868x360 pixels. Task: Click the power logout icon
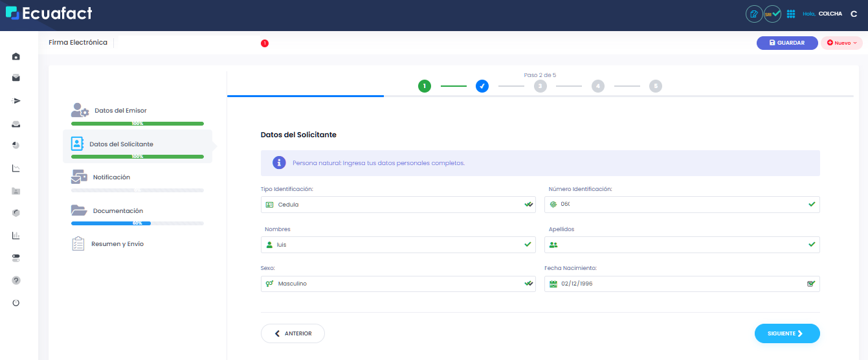click(16, 302)
